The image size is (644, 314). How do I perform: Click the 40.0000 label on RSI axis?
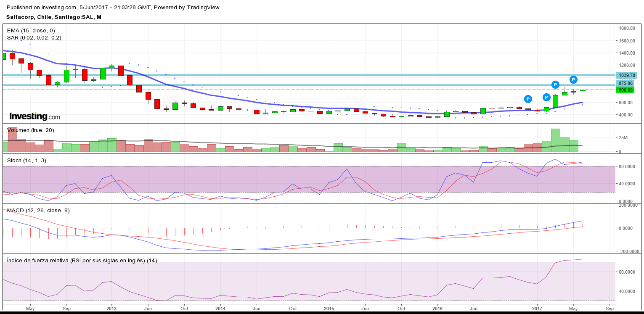click(627, 291)
